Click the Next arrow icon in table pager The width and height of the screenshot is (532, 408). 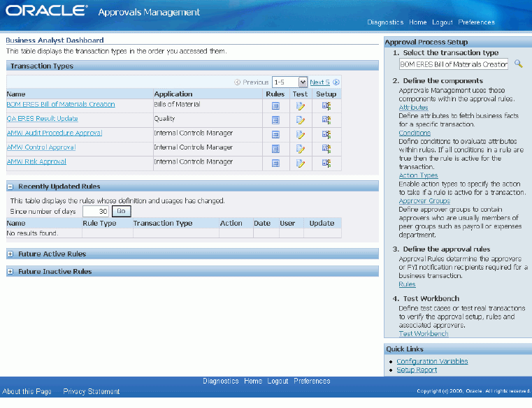tap(336, 82)
